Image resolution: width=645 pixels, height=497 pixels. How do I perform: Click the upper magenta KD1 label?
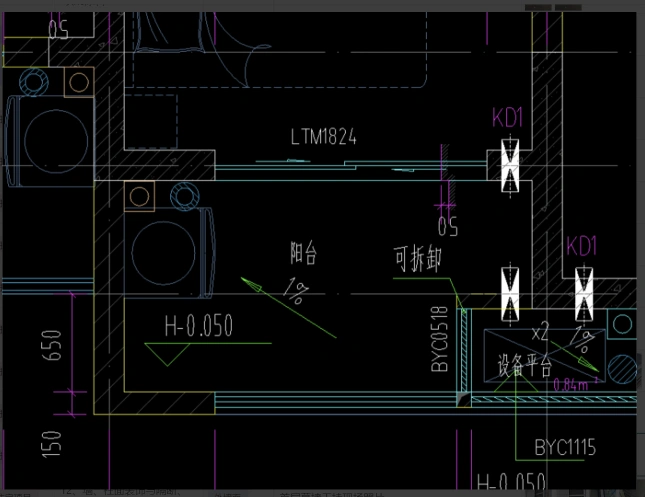point(508,118)
